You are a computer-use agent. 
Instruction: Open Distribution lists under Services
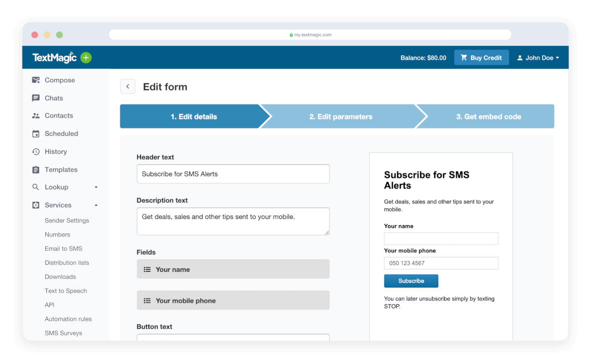(x=67, y=263)
